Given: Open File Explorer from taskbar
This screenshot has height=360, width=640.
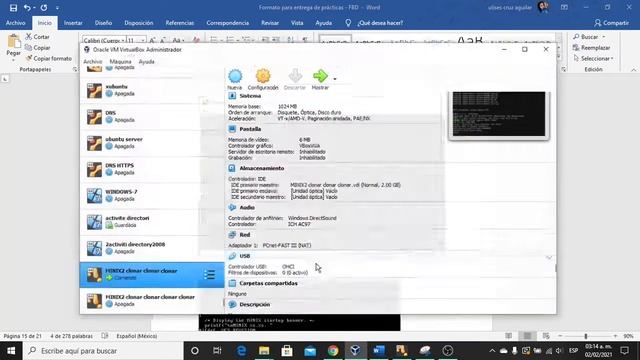Looking at the screenshot, I should coord(264,351).
